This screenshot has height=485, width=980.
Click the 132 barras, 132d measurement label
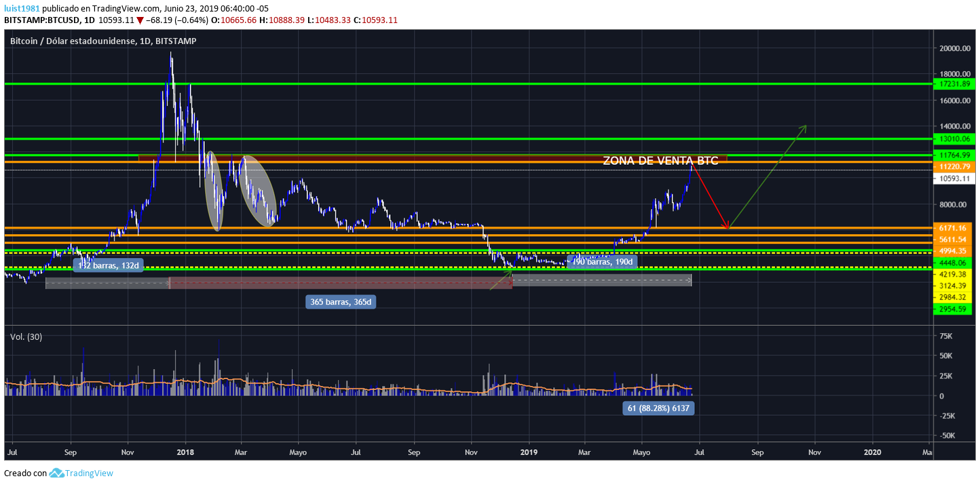coord(108,265)
